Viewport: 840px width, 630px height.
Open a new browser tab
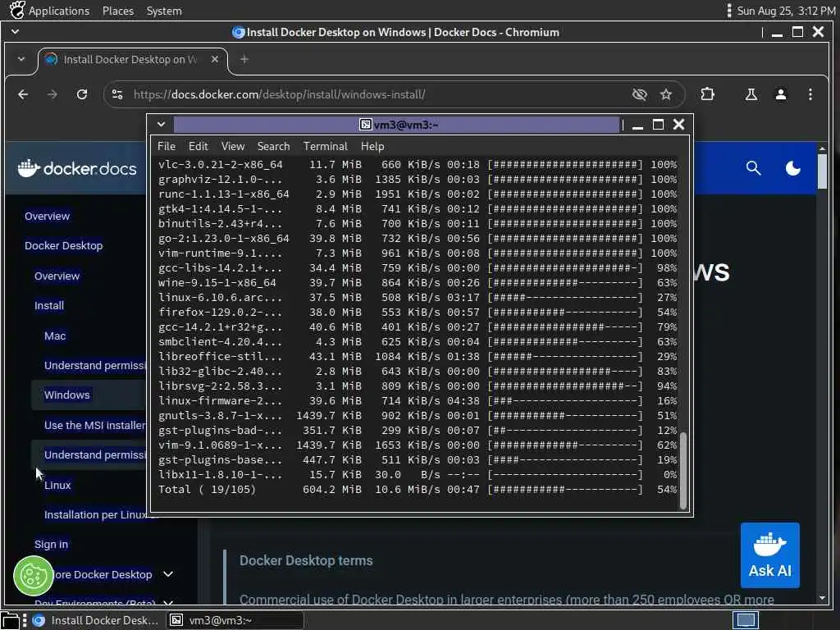(244, 59)
